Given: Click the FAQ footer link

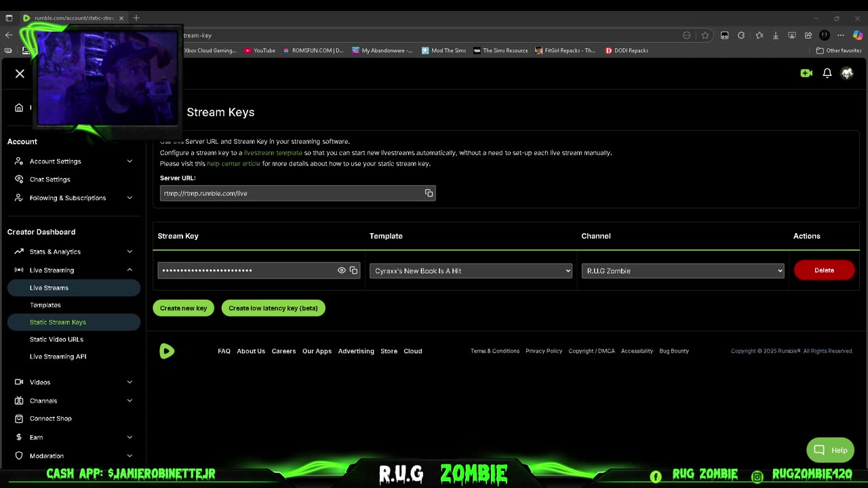Looking at the screenshot, I should coord(224,351).
